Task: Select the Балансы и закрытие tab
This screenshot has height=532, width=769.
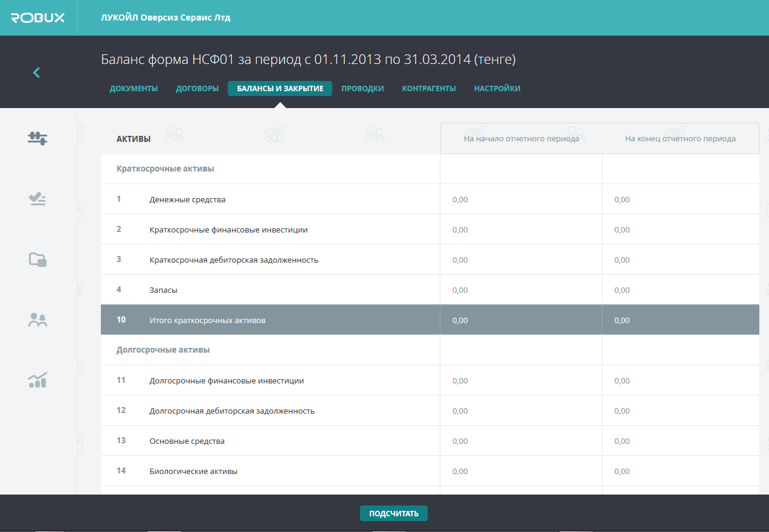Action: click(x=280, y=89)
